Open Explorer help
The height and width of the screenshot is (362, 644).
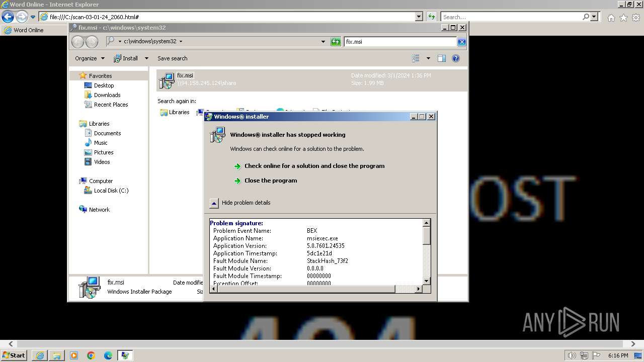456,58
